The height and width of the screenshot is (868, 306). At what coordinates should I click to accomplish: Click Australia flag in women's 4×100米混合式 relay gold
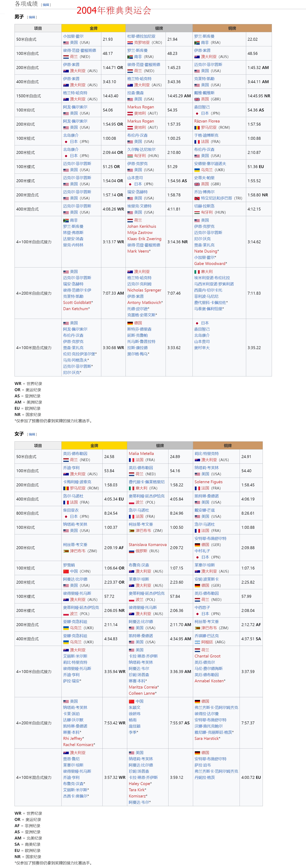pyautogui.click(x=66, y=753)
